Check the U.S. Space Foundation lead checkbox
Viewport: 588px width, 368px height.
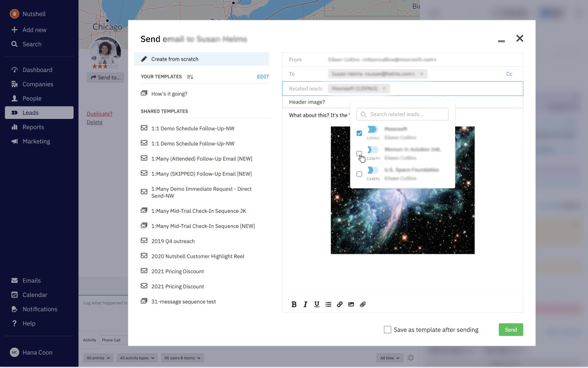coord(359,174)
